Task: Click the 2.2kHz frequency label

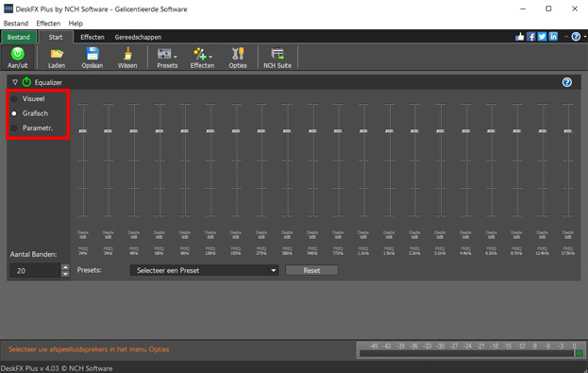Action: 414,253
